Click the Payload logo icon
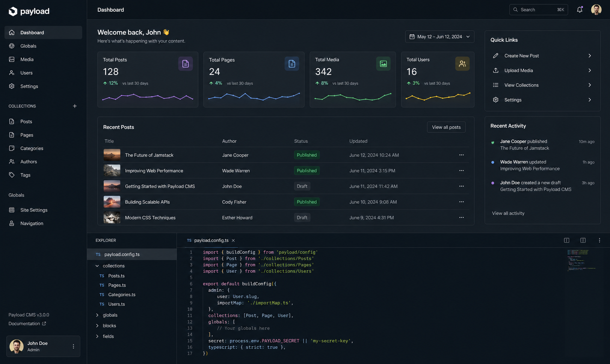The height and width of the screenshot is (364, 610). tap(13, 11)
